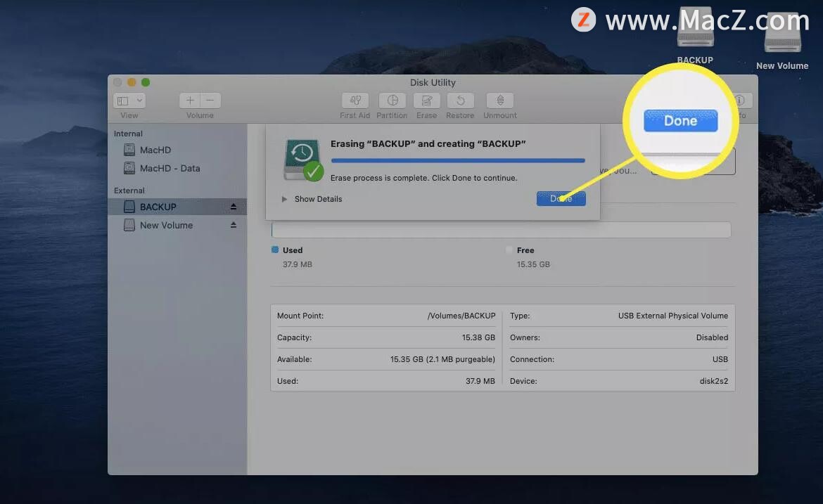The height and width of the screenshot is (504, 823).
Task: Click the yellow minimize window button
Action: [x=132, y=82]
